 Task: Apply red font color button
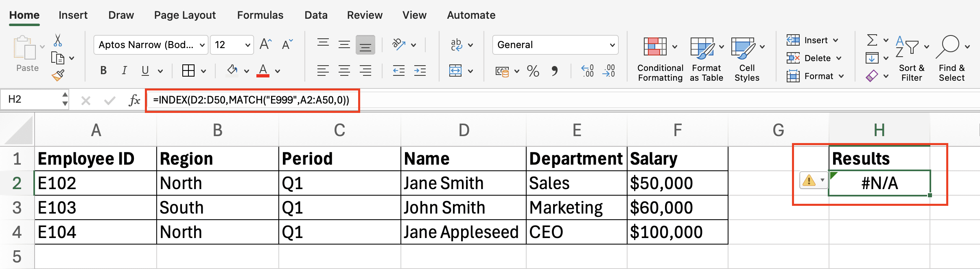[x=263, y=71]
